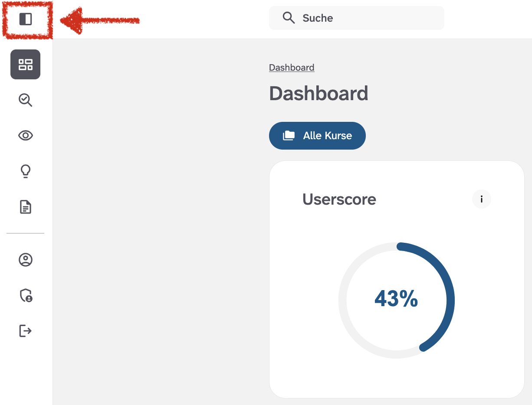
Task: Open the document page icon in the sidebar
Action: [25, 207]
